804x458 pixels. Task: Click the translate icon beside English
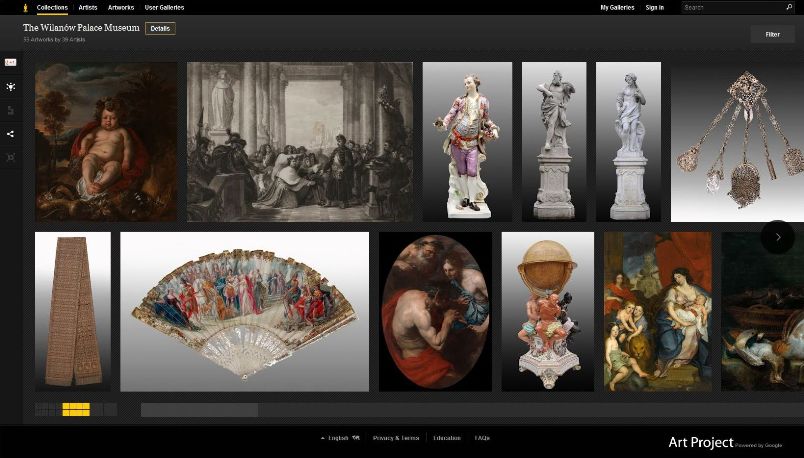click(356, 438)
